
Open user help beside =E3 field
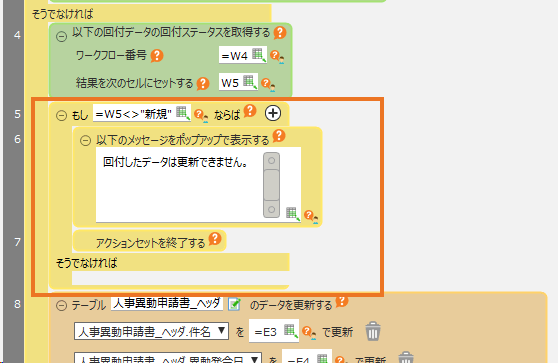[309, 333]
